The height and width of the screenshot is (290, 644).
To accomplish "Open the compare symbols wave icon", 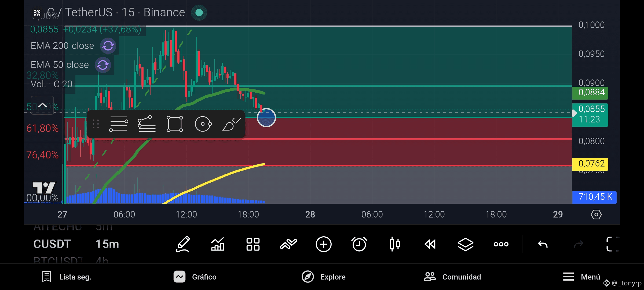I will pyautogui.click(x=288, y=244).
